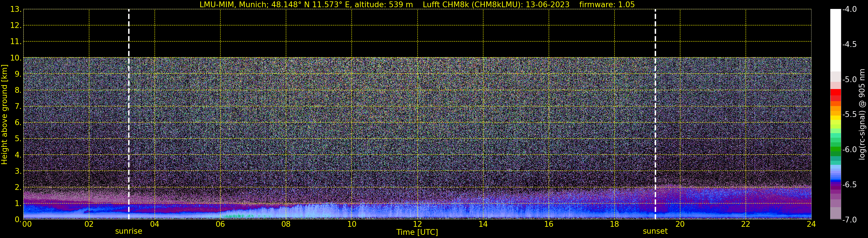This screenshot has width=868, height=238.
Task: Click the '13.' height axis tick label
Action: point(16,10)
